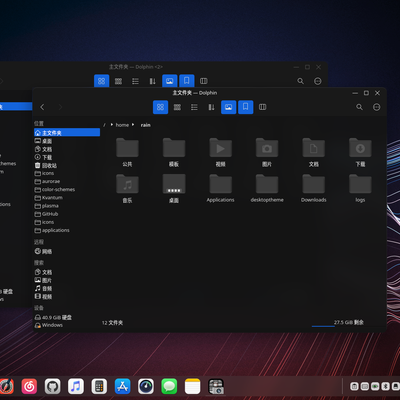Select the desktoptheme folder
The image size is (400, 400).
(267, 184)
